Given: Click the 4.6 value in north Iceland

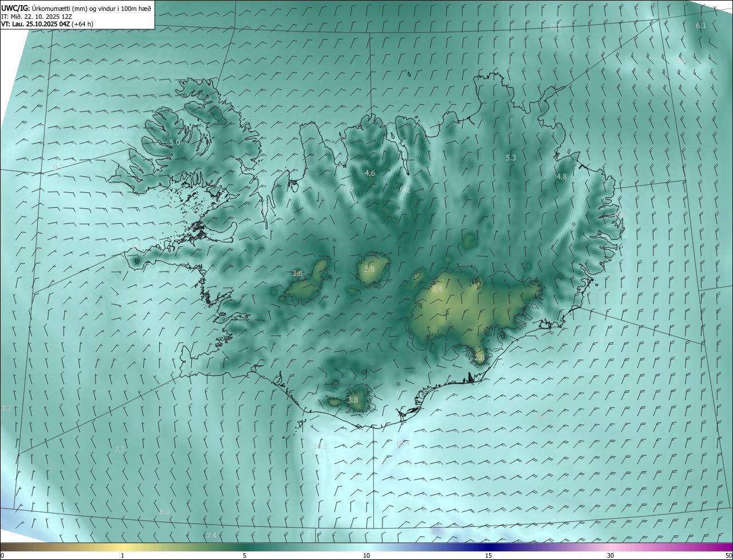Looking at the screenshot, I should tap(370, 173).
